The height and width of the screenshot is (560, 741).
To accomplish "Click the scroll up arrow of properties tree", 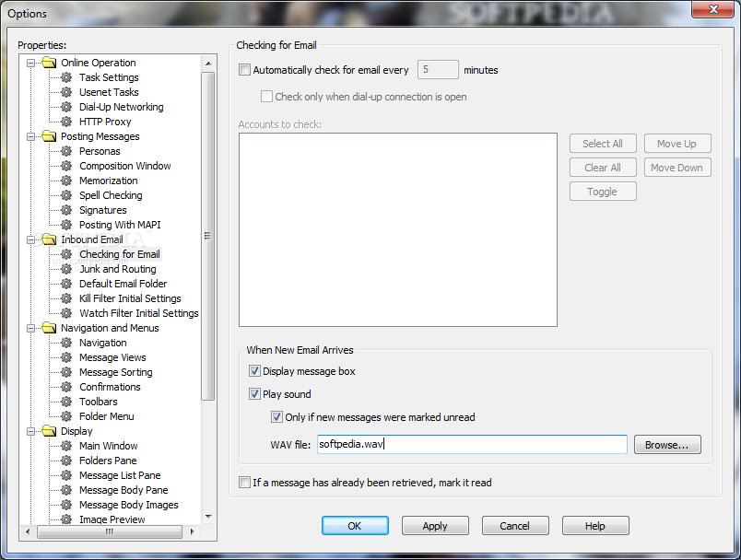I will 208,64.
